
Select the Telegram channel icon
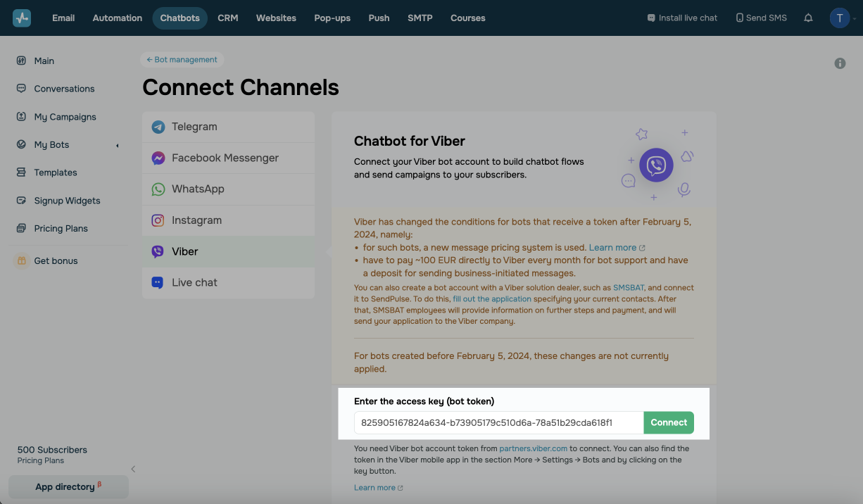tap(158, 127)
